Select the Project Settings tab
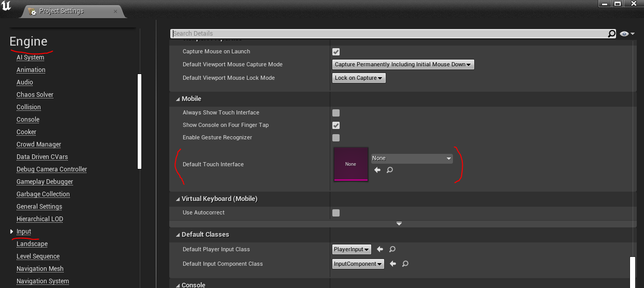 [61, 11]
